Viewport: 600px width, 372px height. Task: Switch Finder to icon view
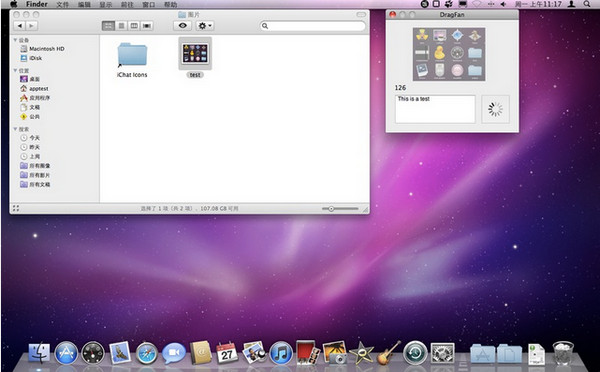(x=109, y=26)
